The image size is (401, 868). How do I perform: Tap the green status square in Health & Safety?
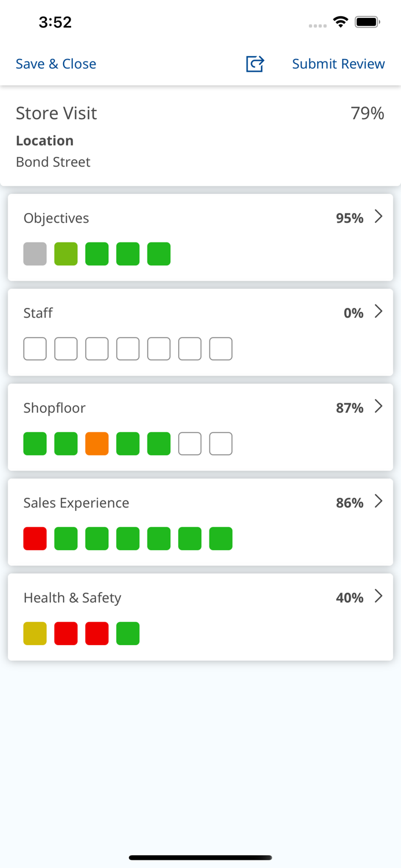(x=128, y=633)
